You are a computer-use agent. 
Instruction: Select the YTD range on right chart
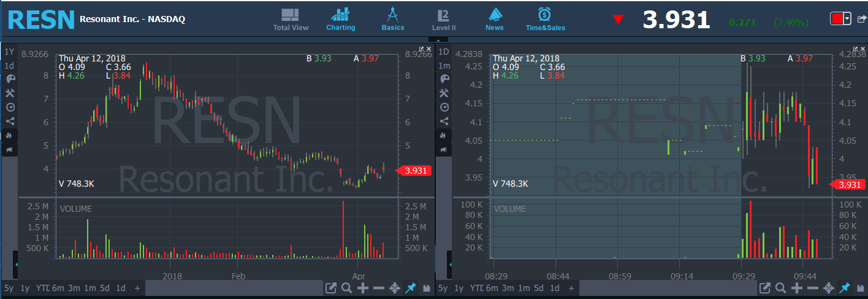(x=476, y=288)
